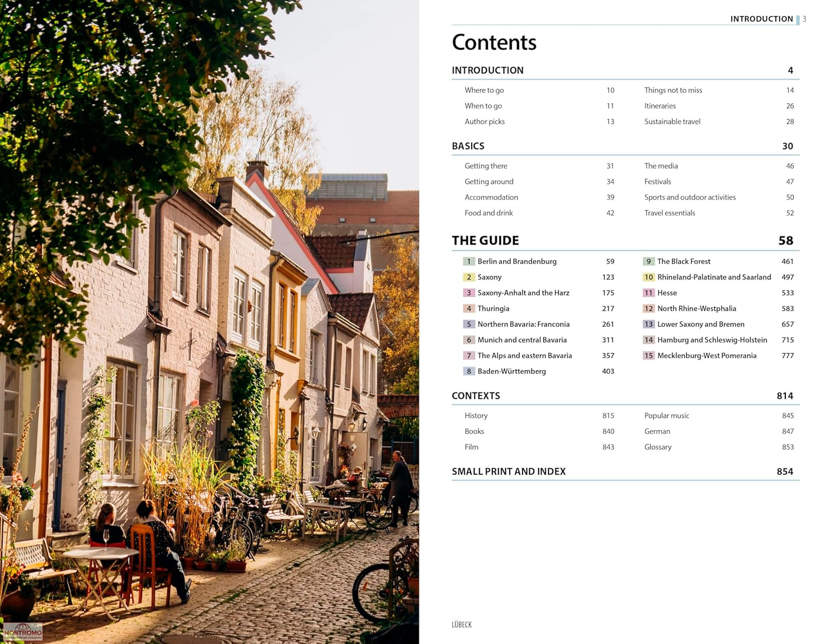The width and height of the screenshot is (839, 644).
Task: Select 'North Rhine-Westphalia' chapter
Action: pos(697,308)
